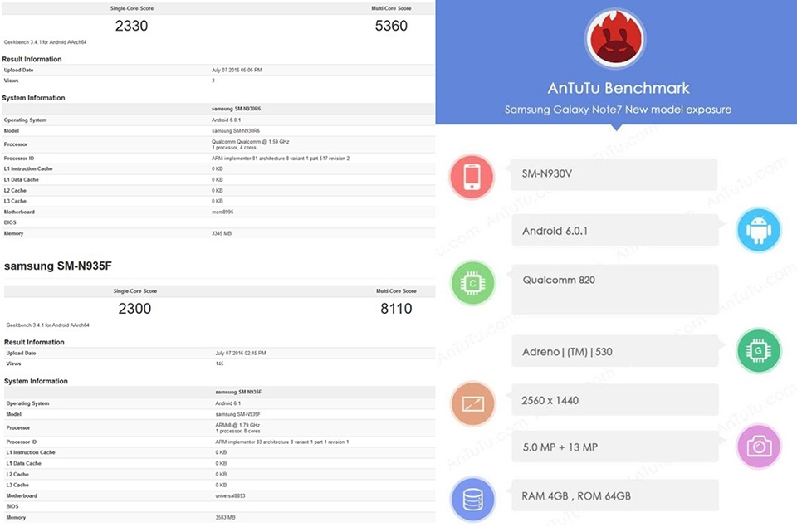Click the green GPU chip icon
Image resolution: width=797 pixels, height=532 pixels.
758,350
